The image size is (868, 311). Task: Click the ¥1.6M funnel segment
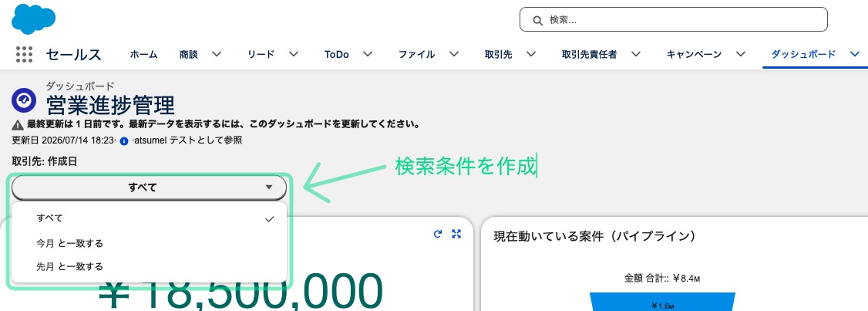tap(663, 303)
